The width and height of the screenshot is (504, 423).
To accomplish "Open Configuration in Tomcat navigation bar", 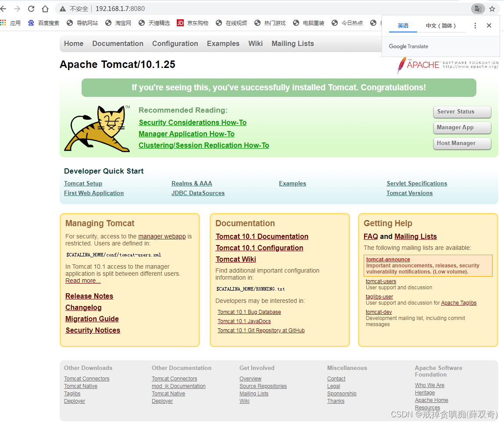I will 175,44.
